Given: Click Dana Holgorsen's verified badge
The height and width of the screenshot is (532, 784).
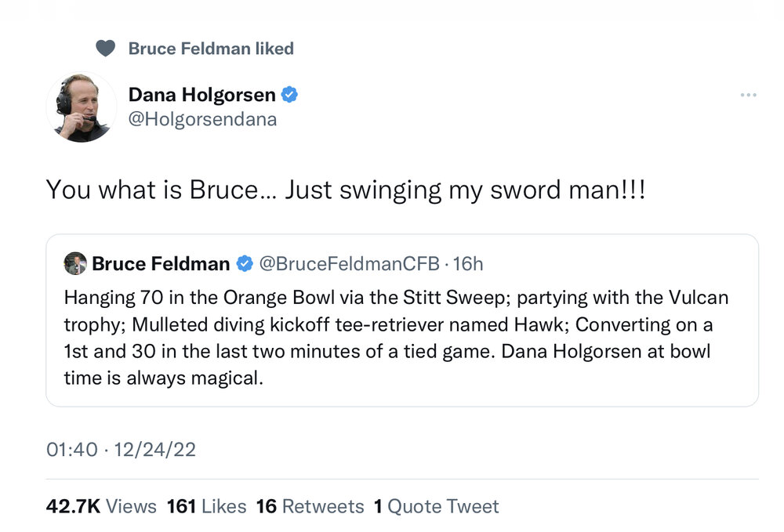Looking at the screenshot, I should (290, 96).
